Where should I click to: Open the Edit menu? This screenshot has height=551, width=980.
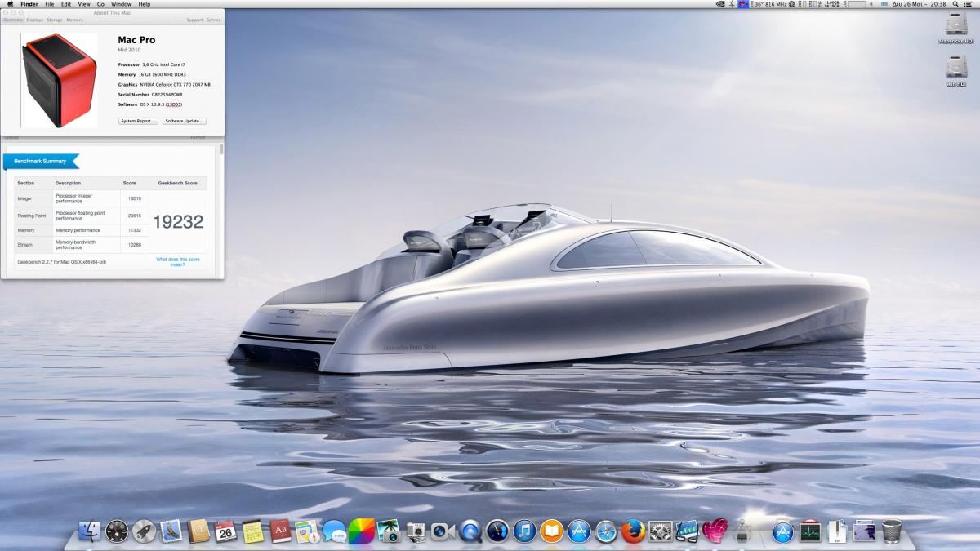click(x=66, y=4)
